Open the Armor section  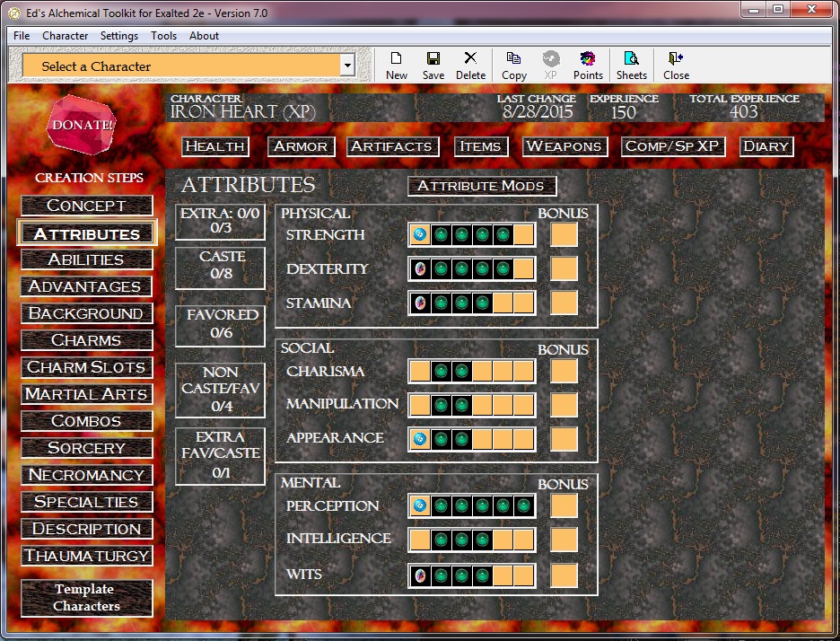point(301,146)
